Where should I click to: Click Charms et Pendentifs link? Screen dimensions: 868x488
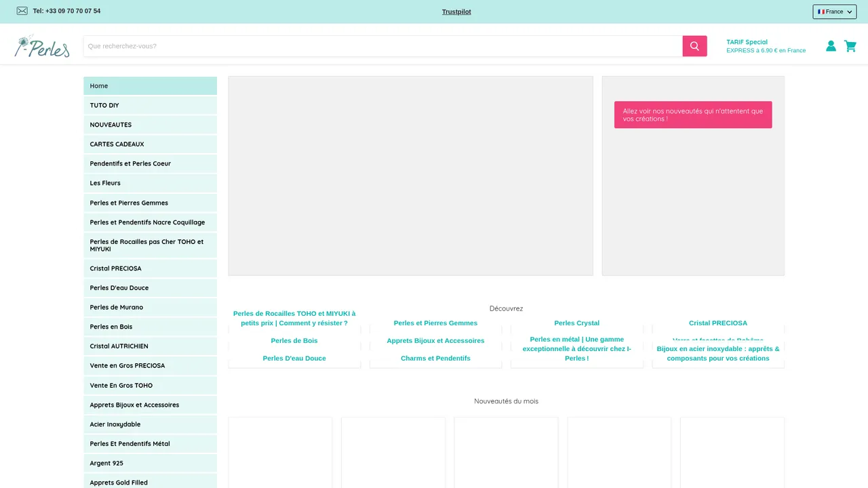435,359
